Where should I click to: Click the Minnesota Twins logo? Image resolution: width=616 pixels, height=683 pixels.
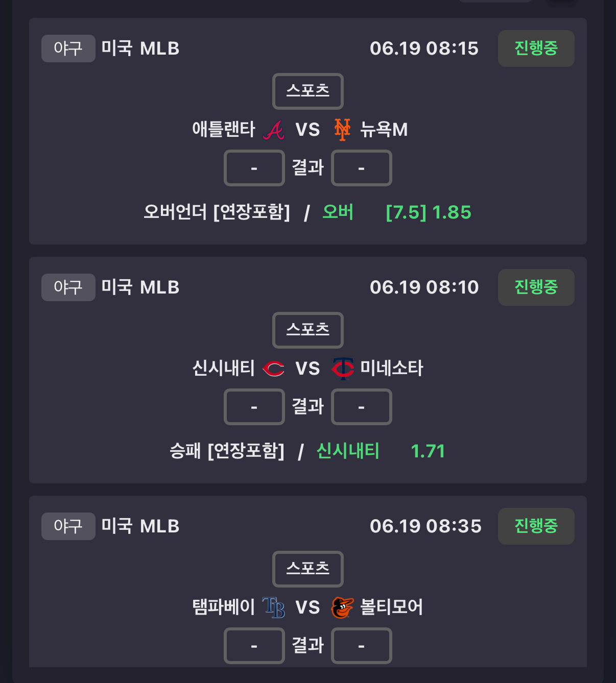342,369
